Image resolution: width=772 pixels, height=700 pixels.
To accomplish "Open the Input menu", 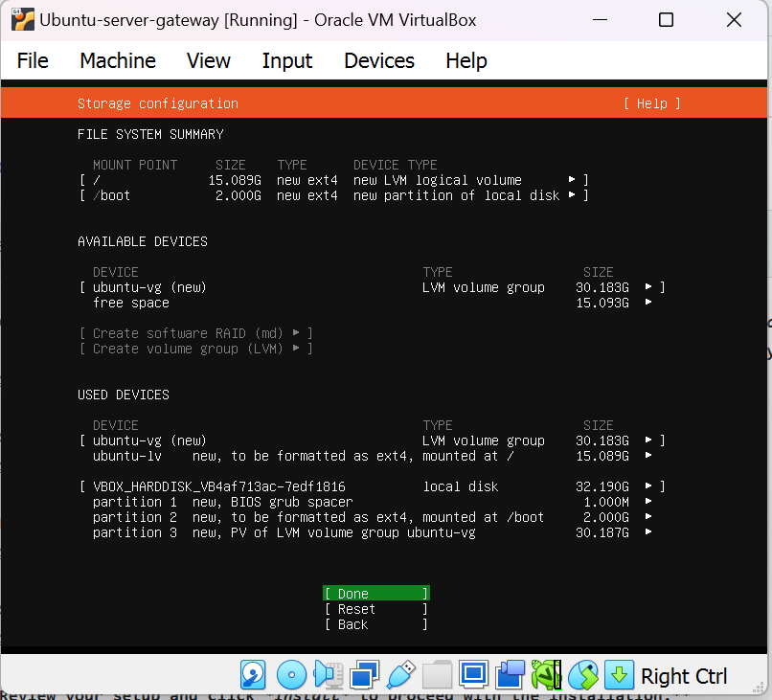I will point(287,61).
